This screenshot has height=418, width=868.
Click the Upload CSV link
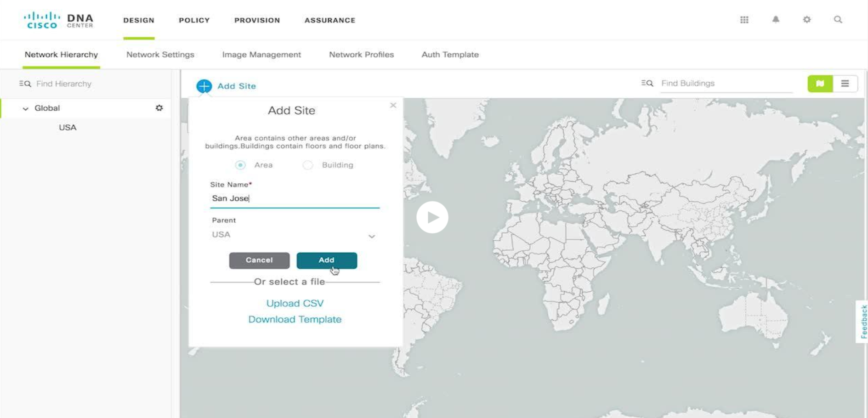tap(295, 303)
